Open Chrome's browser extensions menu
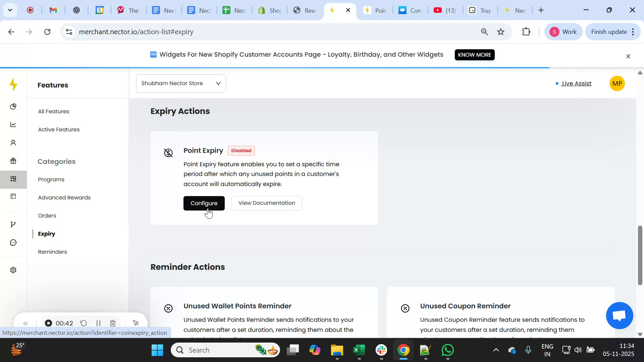This screenshot has width=644, height=362. click(526, 32)
